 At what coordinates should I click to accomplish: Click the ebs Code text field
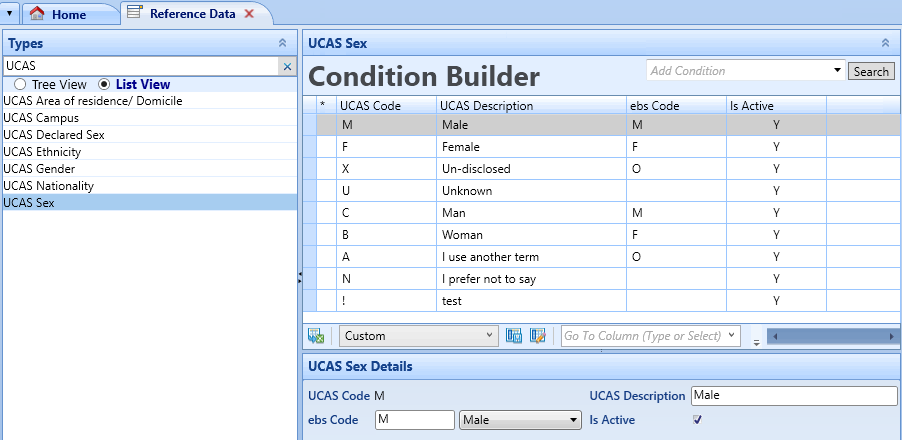(414, 420)
